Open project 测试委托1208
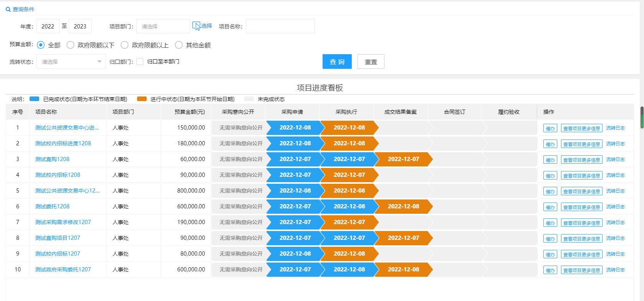This screenshot has height=301, width=644. [x=52, y=206]
